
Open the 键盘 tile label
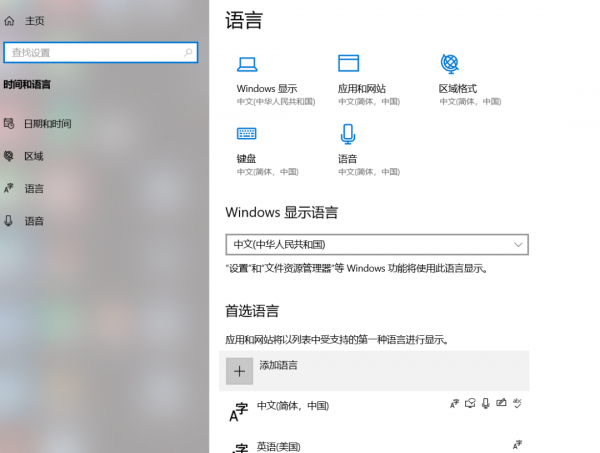[246, 159]
